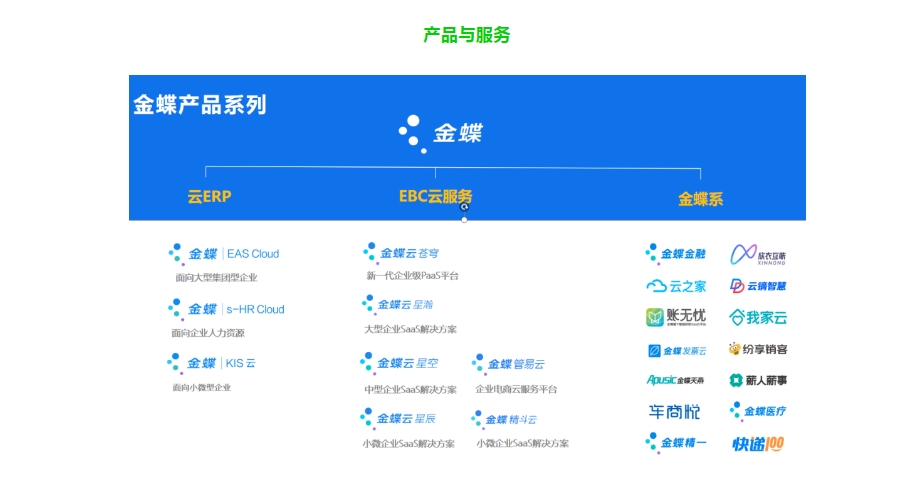912x491 pixels.
Task: Select the caption 面向企业人力资源
Action: point(208,333)
